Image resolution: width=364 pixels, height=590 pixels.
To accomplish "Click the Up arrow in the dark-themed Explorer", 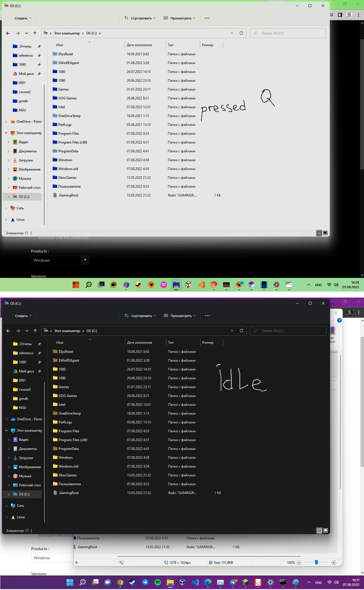I will pos(35,331).
